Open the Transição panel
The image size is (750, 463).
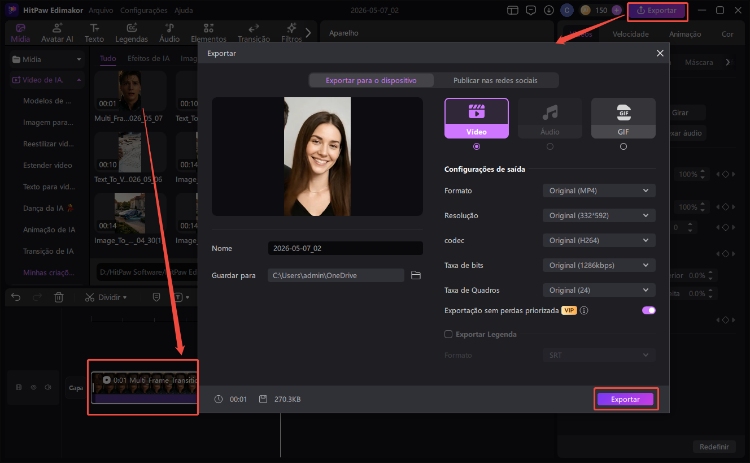pyautogui.click(x=254, y=33)
